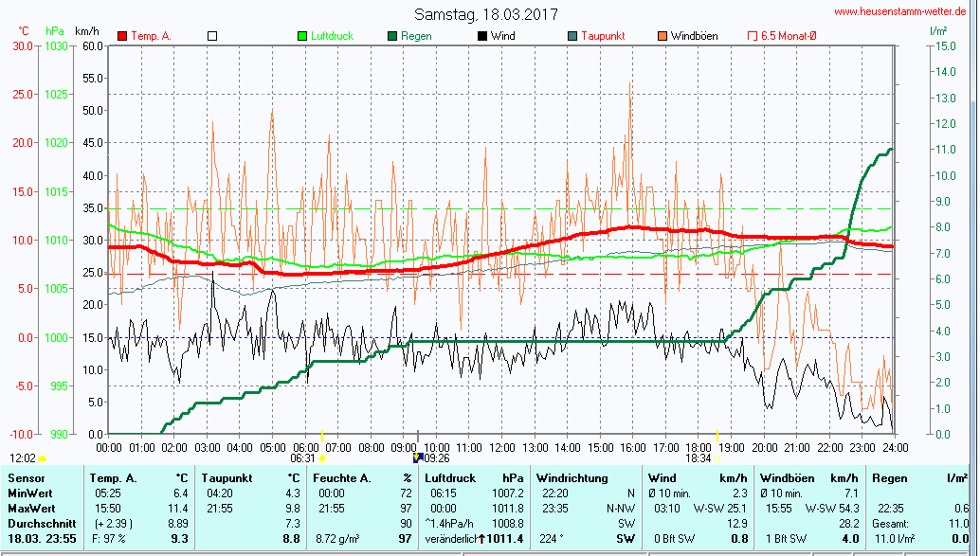
Task: Select the Windrichtung column header
Action: 572,478
